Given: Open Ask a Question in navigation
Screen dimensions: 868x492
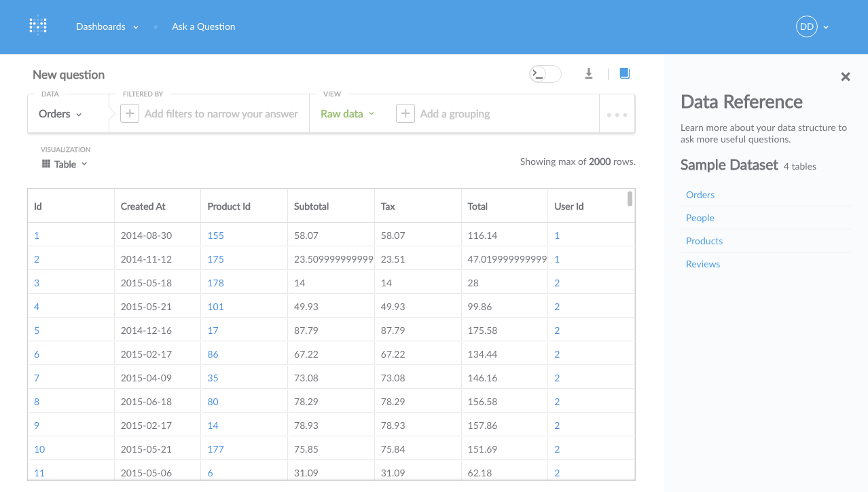Looking at the screenshot, I should [x=204, y=26].
